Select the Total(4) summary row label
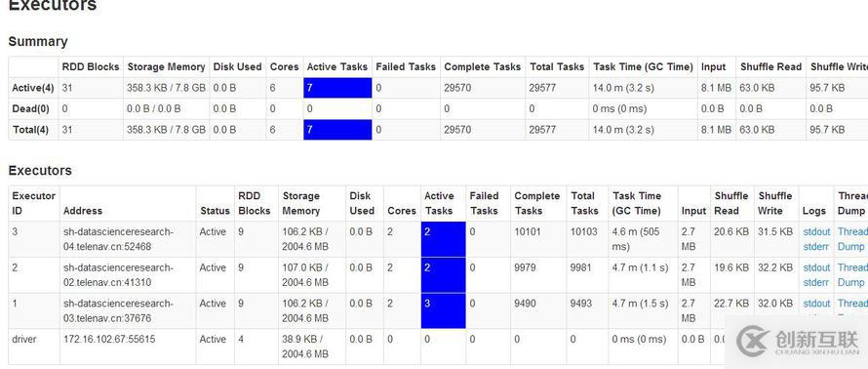 click(30, 130)
